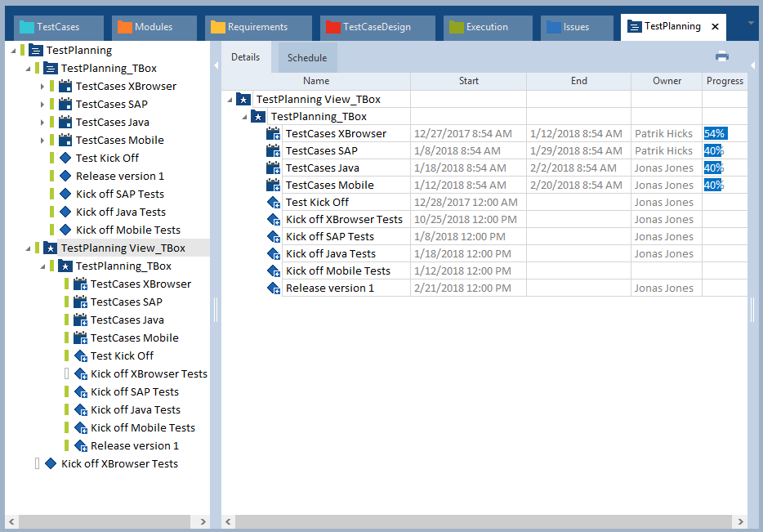
Task: Open the tab list dropdown arrow at top right
Action: (751, 22)
